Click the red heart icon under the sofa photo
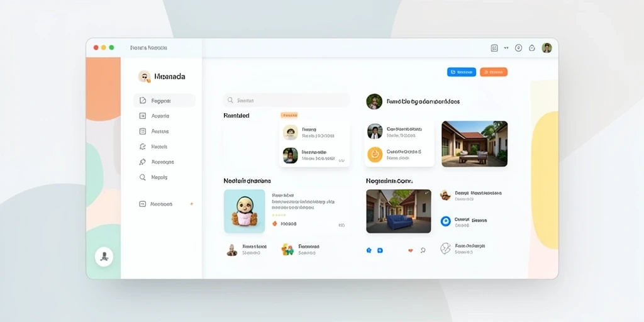The height and width of the screenshot is (322, 644). click(x=410, y=250)
